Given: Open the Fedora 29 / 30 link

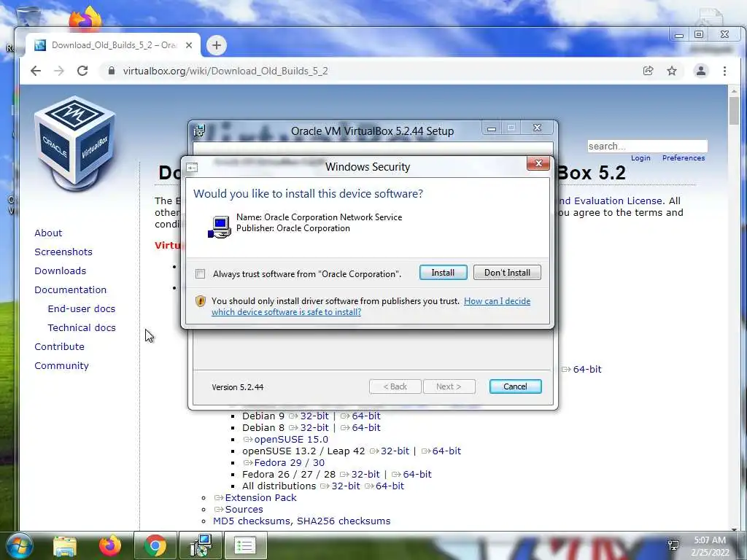Looking at the screenshot, I should tap(289, 462).
